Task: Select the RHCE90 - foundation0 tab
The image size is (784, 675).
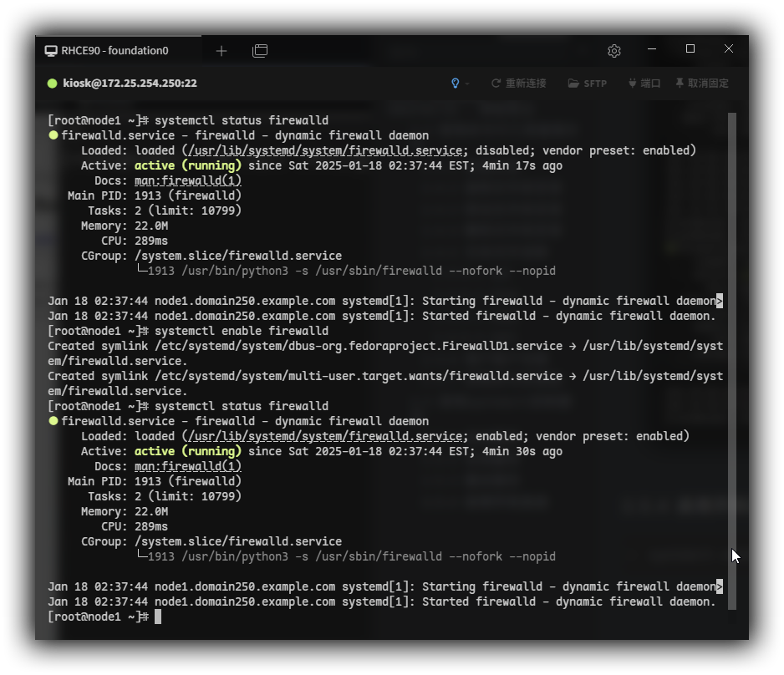Action: click(x=115, y=51)
